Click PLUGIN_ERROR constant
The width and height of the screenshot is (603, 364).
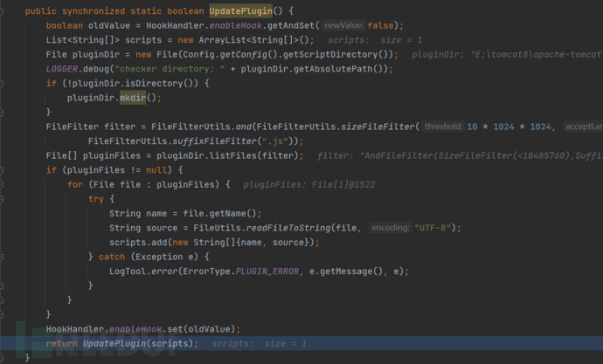click(x=267, y=271)
